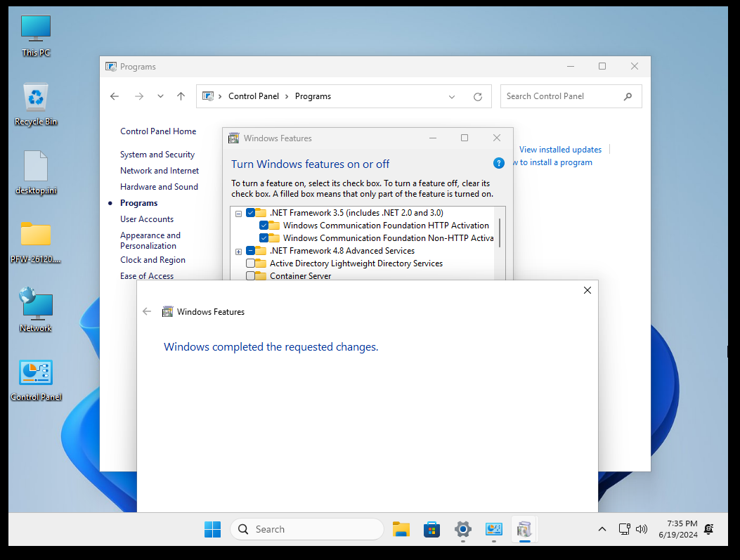Click the how to install a program link
The image size is (740, 560).
[x=552, y=162]
